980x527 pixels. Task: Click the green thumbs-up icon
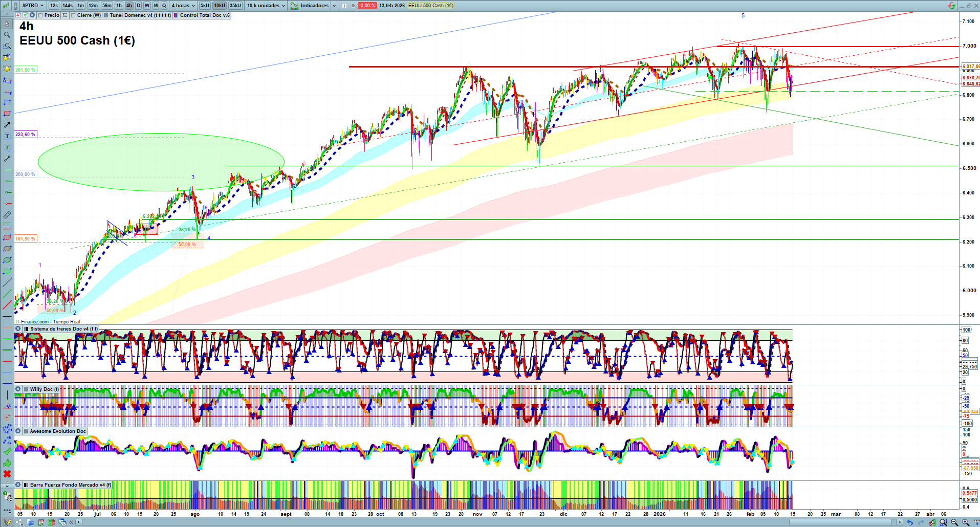[x=7, y=463]
